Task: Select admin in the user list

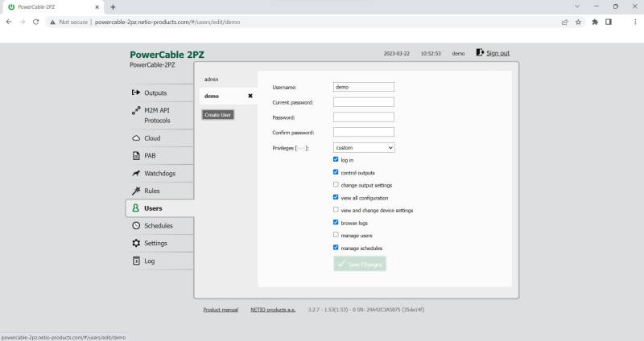Action: 212,80
